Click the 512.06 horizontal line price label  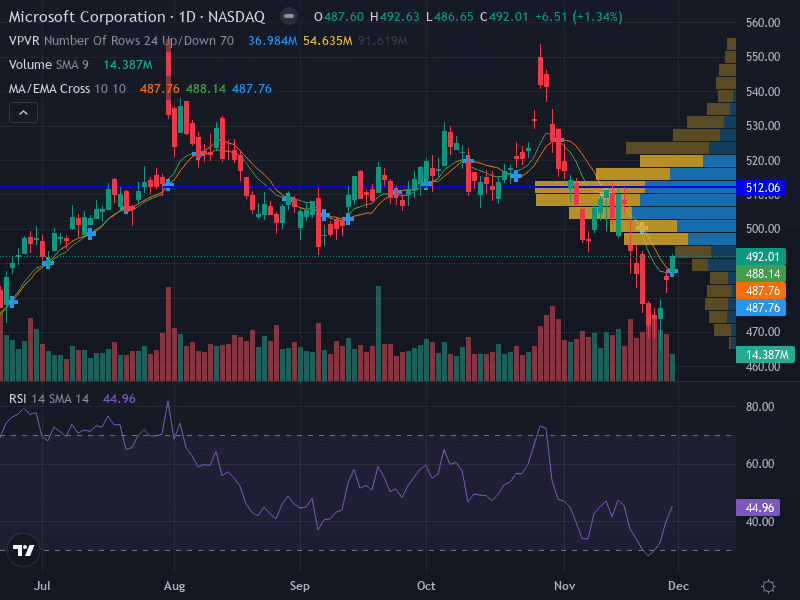click(x=762, y=188)
